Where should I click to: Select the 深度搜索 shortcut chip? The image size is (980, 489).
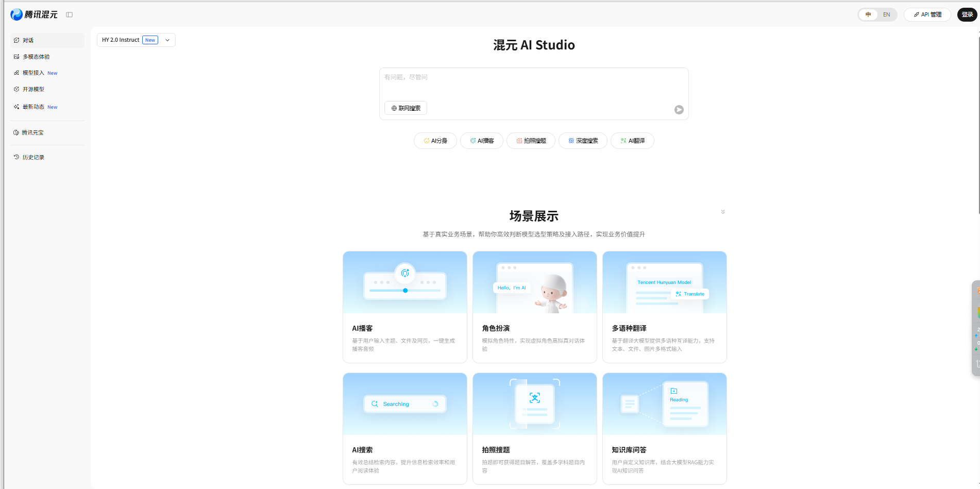click(x=583, y=141)
